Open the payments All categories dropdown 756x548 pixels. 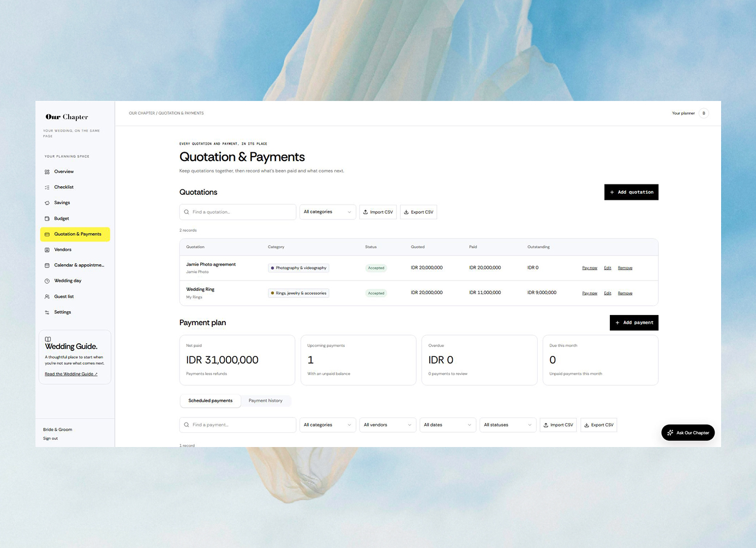[x=328, y=425]
